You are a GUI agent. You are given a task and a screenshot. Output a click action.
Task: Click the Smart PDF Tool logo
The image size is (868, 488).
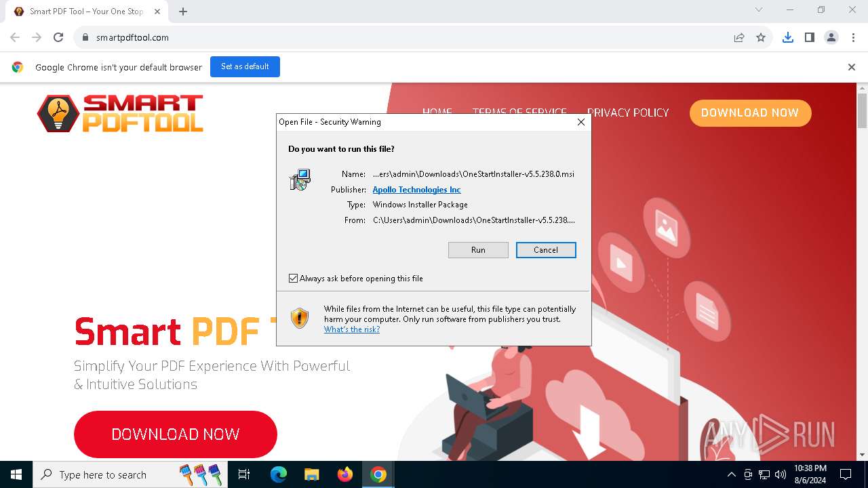point(121,113)
